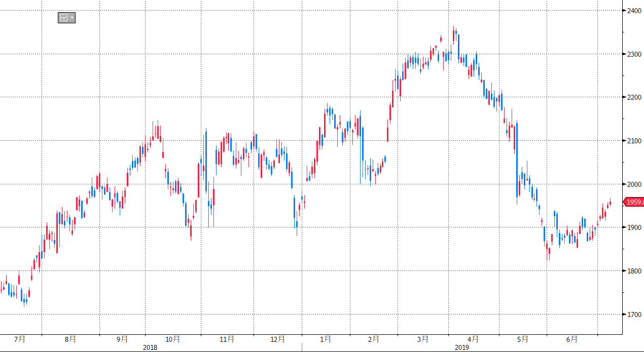Click the 7月 label on time axis

tap(20, 339)
